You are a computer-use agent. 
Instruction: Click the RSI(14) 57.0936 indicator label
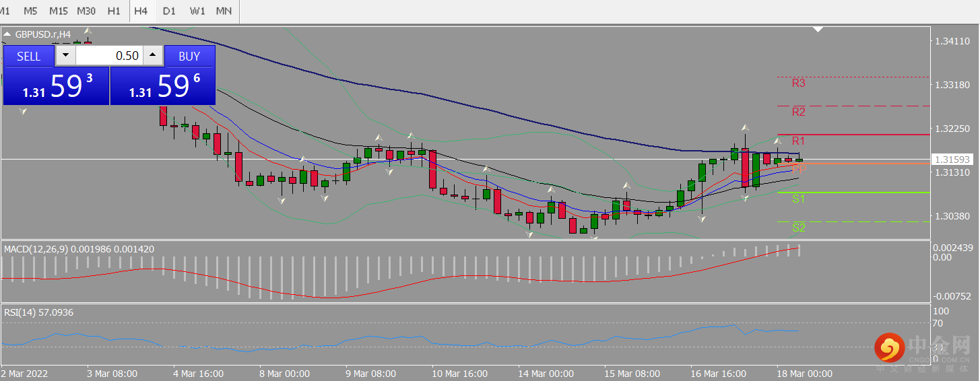point(39,312)
